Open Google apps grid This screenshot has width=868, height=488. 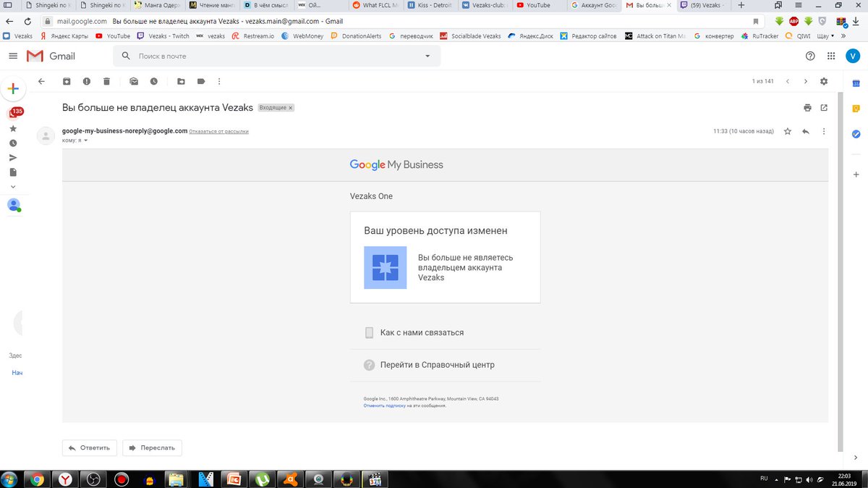click(830, 56)
